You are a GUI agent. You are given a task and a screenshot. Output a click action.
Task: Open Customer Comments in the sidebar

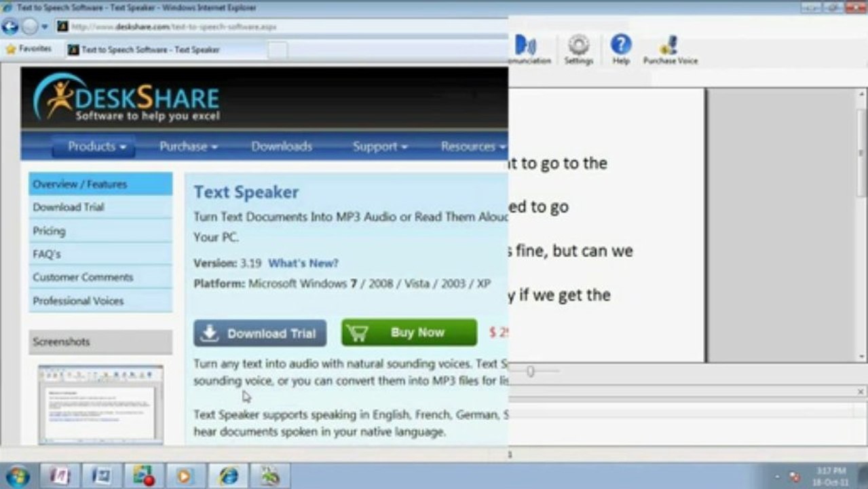point(100,277)
